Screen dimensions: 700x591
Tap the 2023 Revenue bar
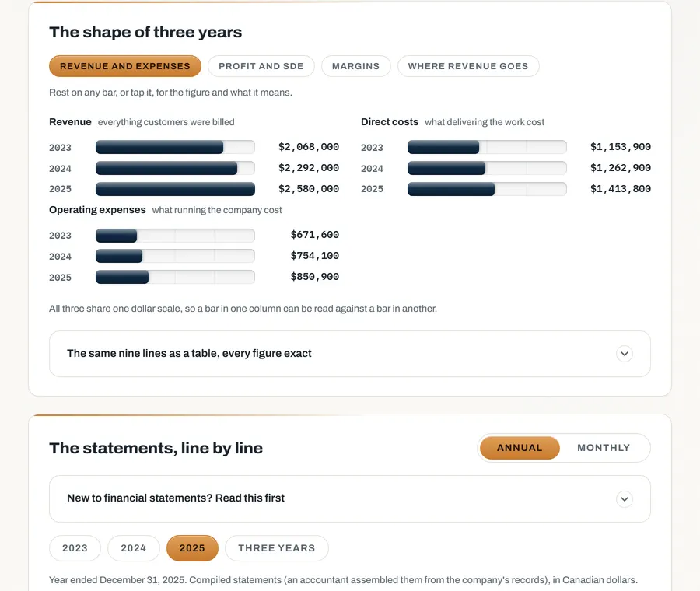tap(159, 147)
